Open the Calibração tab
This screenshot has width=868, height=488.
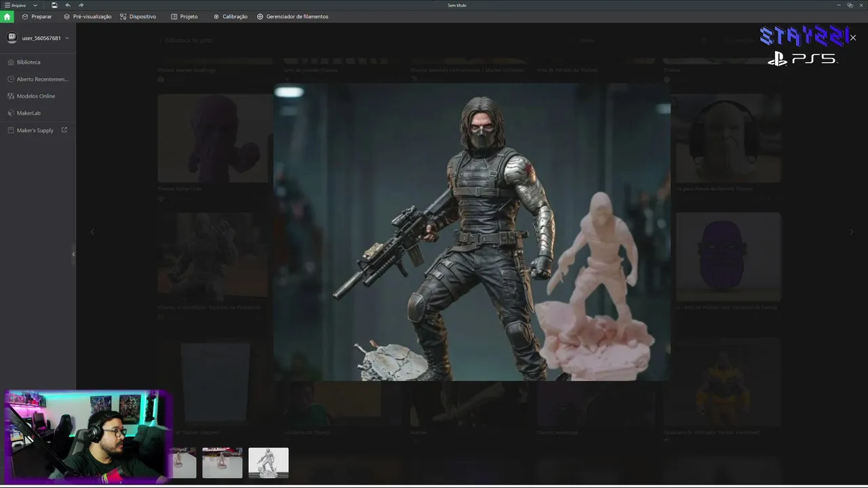coord(231,16)
